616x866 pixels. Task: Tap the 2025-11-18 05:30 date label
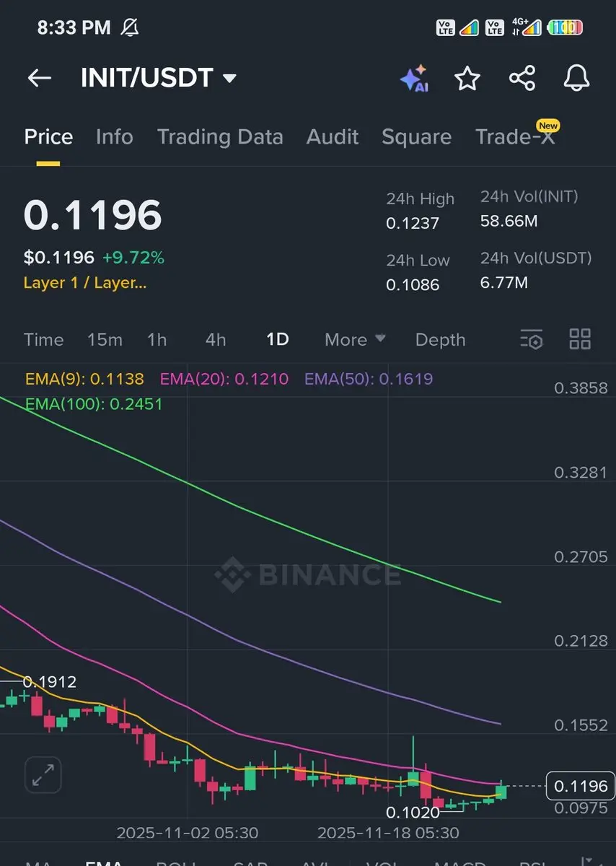pos(388,833)
